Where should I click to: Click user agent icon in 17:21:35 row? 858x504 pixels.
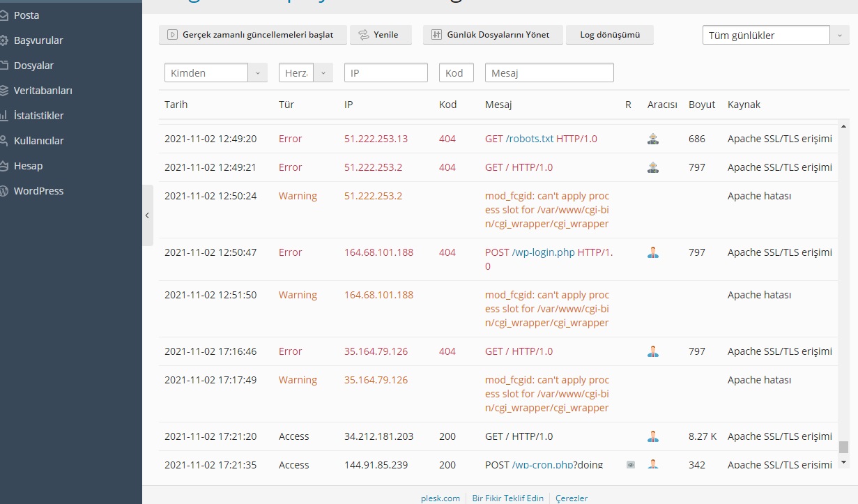pyautogui.click(x=653, y=464)
